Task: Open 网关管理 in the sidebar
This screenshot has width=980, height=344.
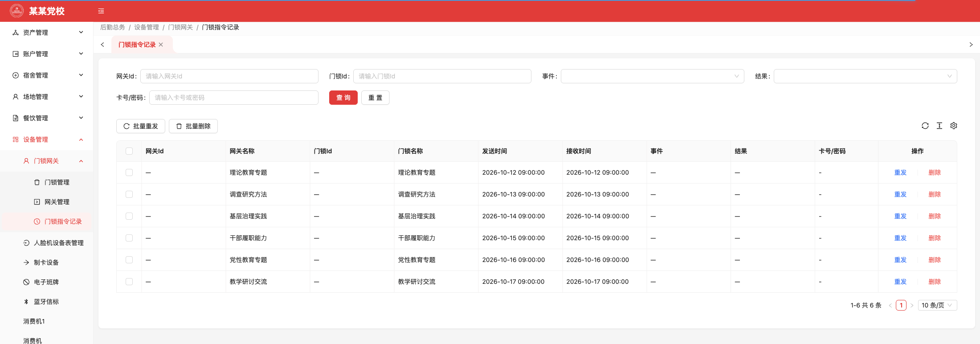Action: [x=47, y=202]
